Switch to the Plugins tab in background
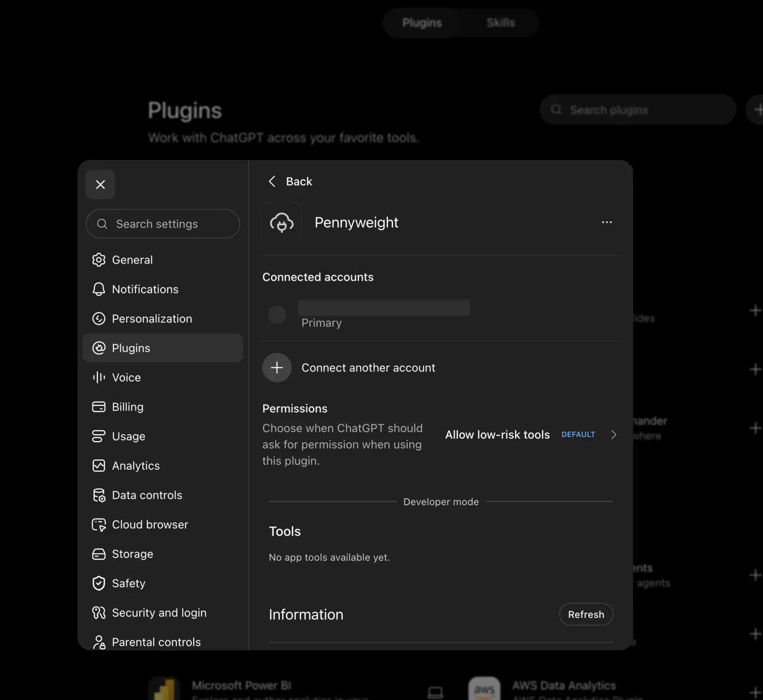763x700 pixels. point(422,22)
